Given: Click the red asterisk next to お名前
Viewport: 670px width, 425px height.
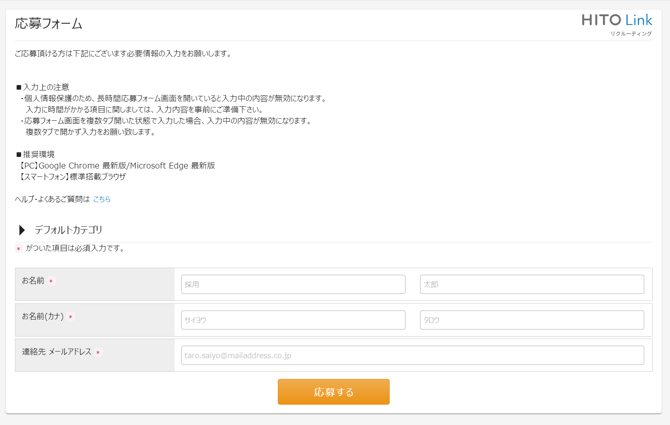Looking at the screenshot, I should coord(51,282).
